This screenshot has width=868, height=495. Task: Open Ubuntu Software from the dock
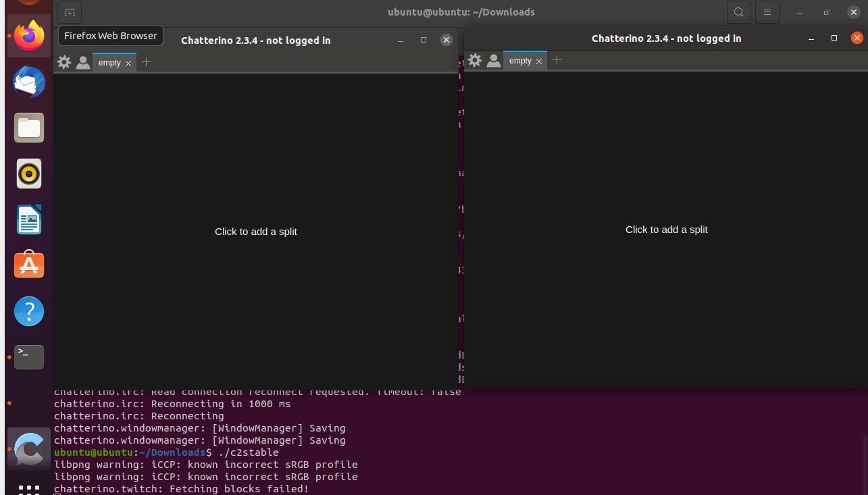tap(29, 265)
